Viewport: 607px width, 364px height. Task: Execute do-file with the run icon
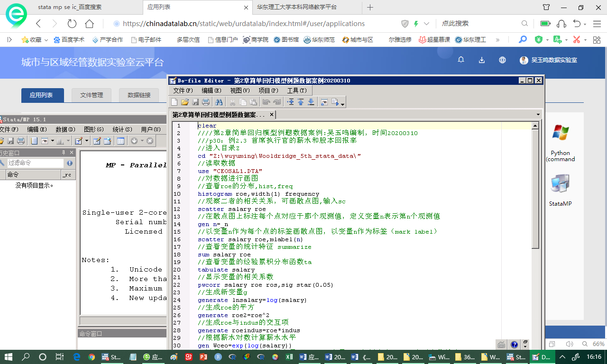tap(335, 102)
